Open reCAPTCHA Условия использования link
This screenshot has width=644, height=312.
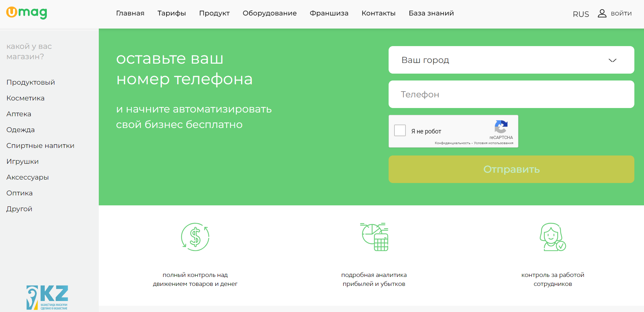click(x=493, y=143)
